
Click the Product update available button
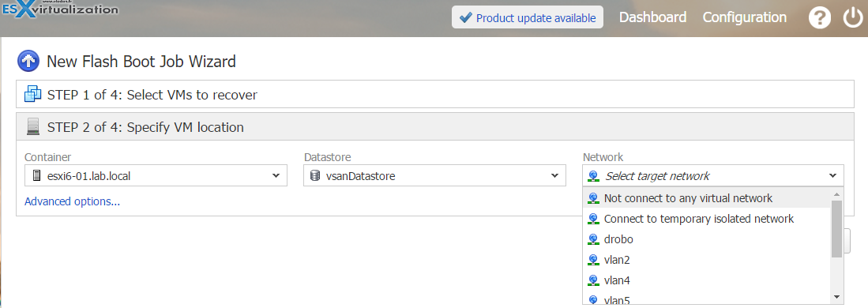(x=527, y=17)
